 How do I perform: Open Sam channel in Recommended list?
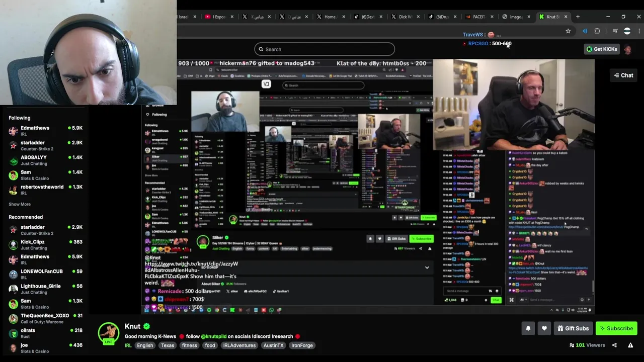pyautogui.click(x=26, y=301)
